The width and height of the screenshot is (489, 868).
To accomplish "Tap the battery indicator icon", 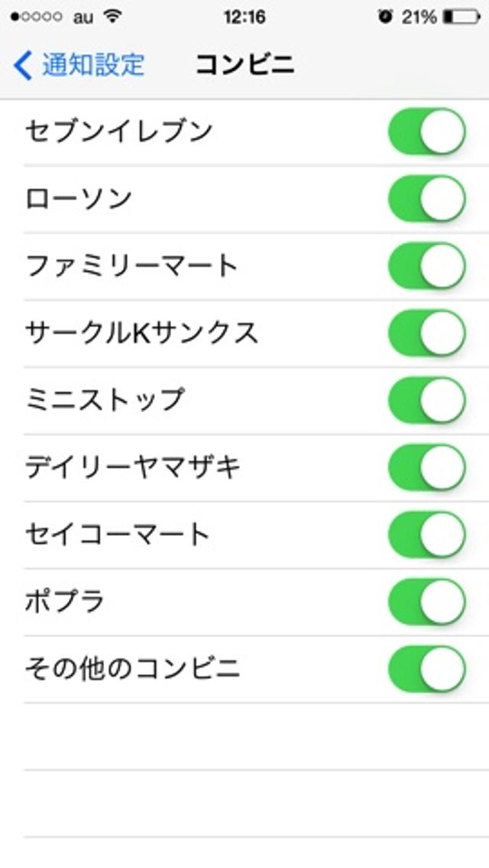I will [x=460, y=17].
